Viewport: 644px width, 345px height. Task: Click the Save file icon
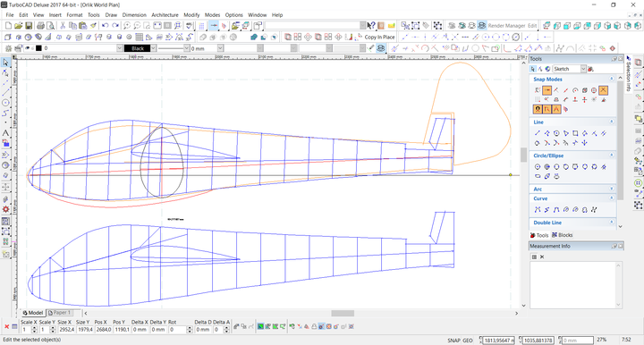coord(29,26)
